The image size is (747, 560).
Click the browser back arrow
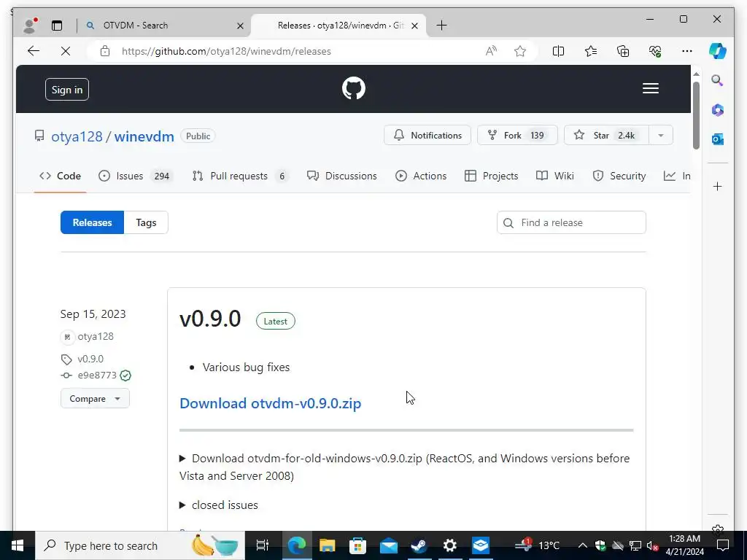click(34, 51)
